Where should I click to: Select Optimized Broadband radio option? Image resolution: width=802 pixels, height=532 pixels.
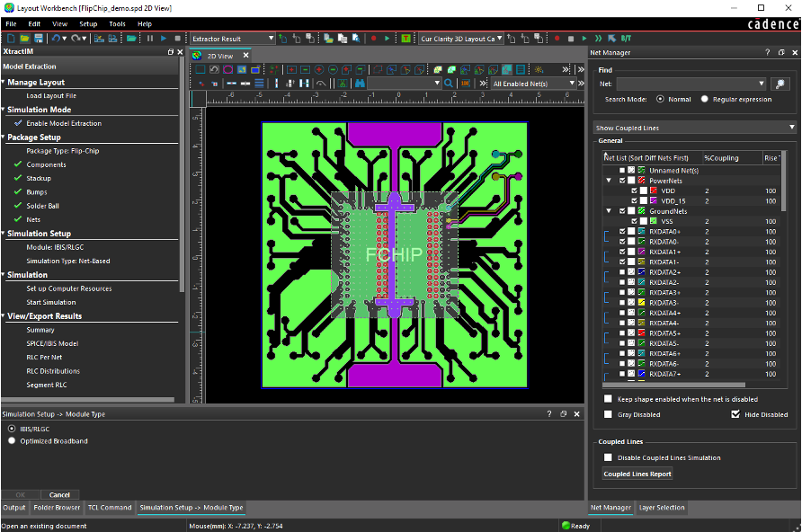tap(12, 441)
